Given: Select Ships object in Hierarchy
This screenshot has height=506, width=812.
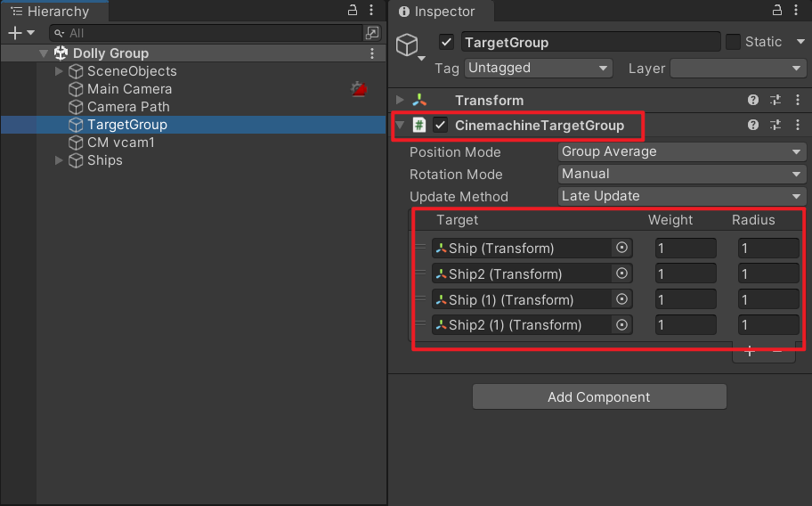Looking at the screenshot, I should 104,160.
